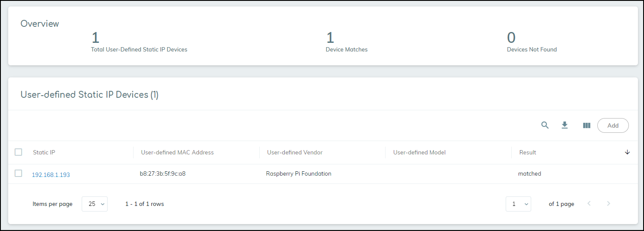Sort by User-defined Vendor header
Screen dimensions: 644x231
[295, 152]
